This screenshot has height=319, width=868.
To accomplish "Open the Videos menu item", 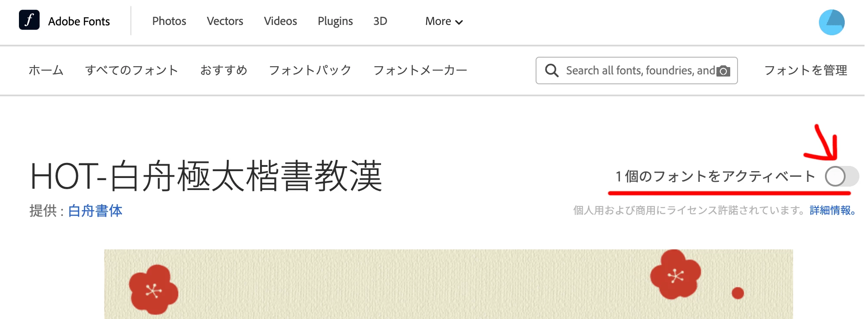I will click(280, 21).
